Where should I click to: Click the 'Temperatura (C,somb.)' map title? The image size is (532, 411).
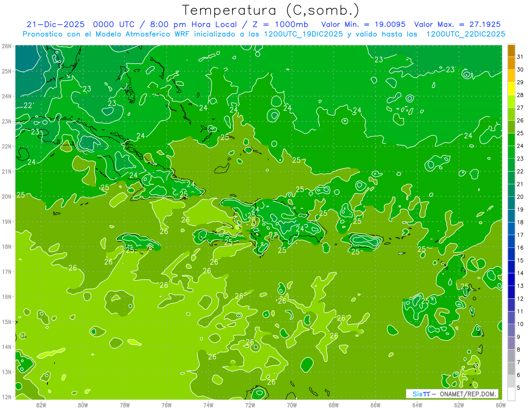270,10
